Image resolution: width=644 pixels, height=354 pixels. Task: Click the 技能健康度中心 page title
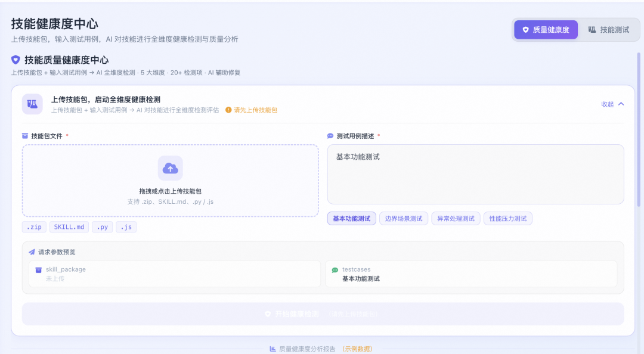click(55, 24)
